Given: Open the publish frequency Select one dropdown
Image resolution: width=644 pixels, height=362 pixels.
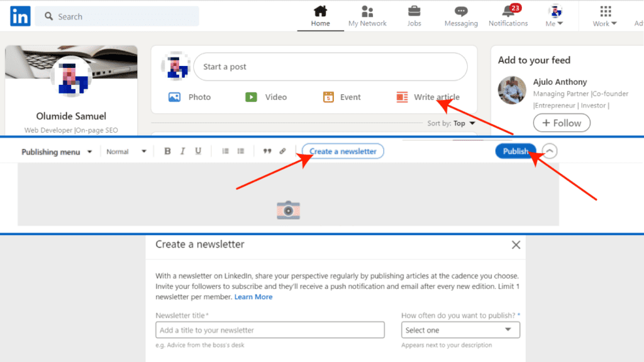Looking at the screenshot, I should click(460, 329).
